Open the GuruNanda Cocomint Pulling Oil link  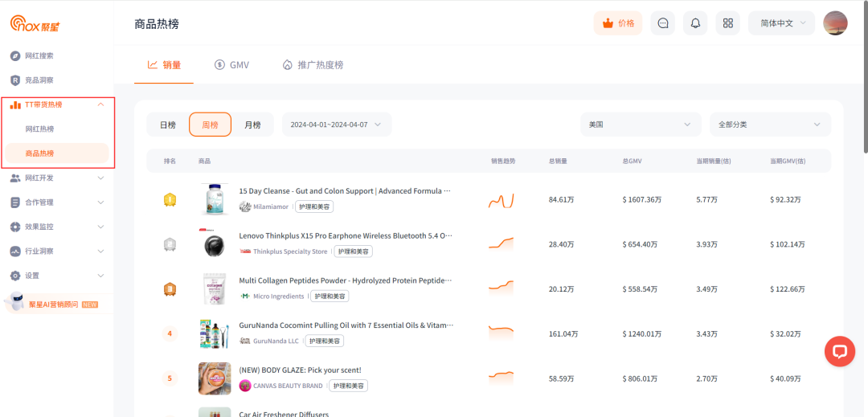point(346,325)
